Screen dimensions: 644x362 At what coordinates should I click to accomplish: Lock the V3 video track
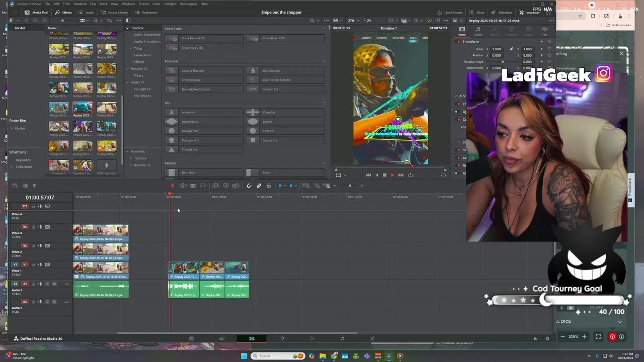pyautogui.click(x=33, y=227)
